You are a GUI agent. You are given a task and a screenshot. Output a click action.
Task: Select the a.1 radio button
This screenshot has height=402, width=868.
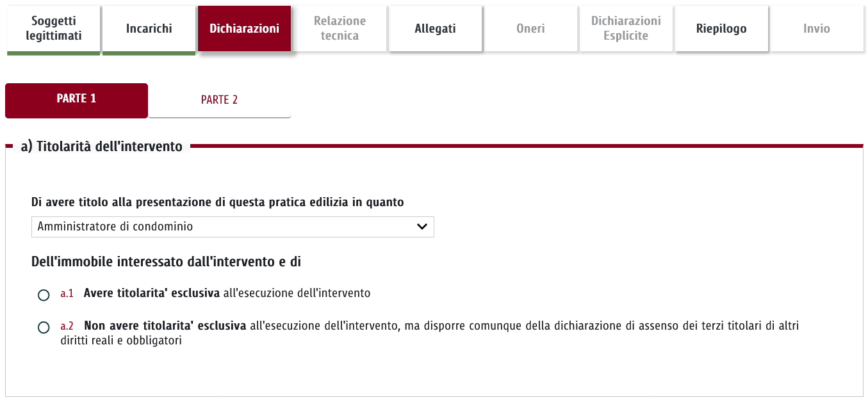click(x=44, y=295)
